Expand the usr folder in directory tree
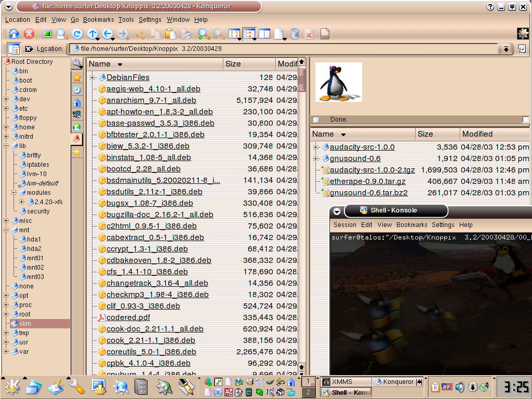The image size is (532, 399). point(6,342)
